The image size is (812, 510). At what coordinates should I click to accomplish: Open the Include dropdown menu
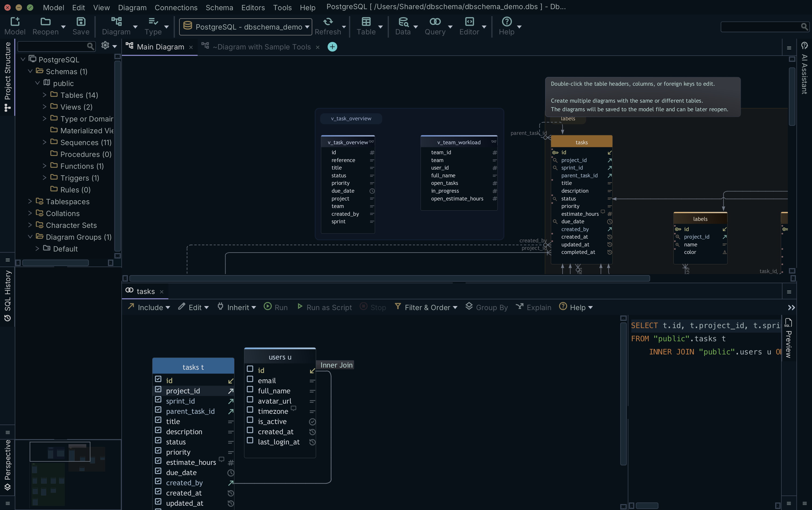coord(149,307)
